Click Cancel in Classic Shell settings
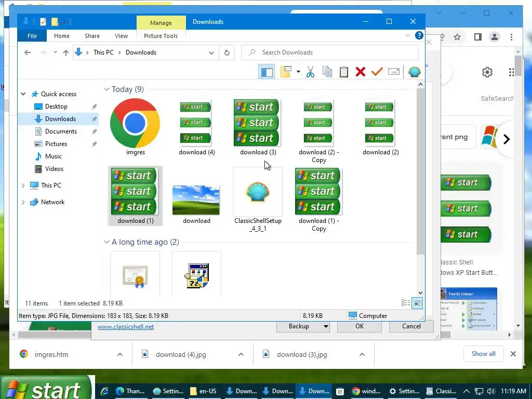The image size is (532, 399). (x=411, y=326)
